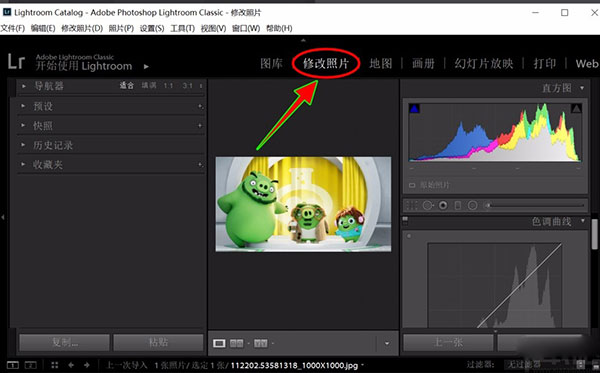Click the 上一张 button

448,342
